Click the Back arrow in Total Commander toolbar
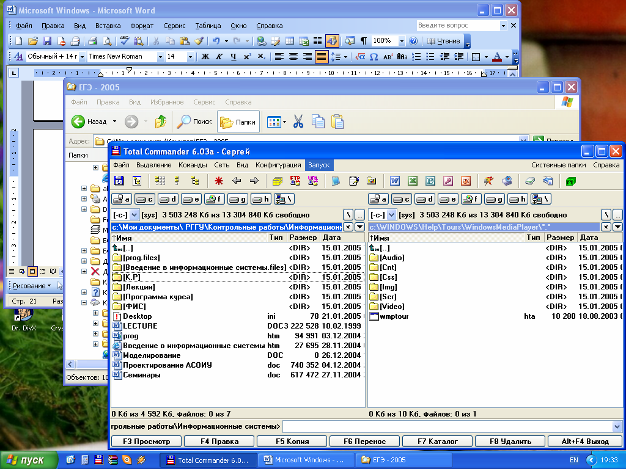 [x=237, y=181]
